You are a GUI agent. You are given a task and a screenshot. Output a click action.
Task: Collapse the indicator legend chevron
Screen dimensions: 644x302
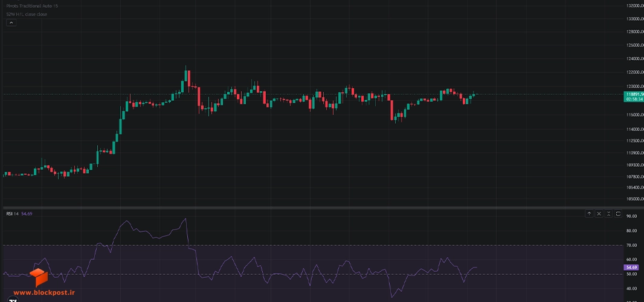pyautogui.click(x=11, y=22)
